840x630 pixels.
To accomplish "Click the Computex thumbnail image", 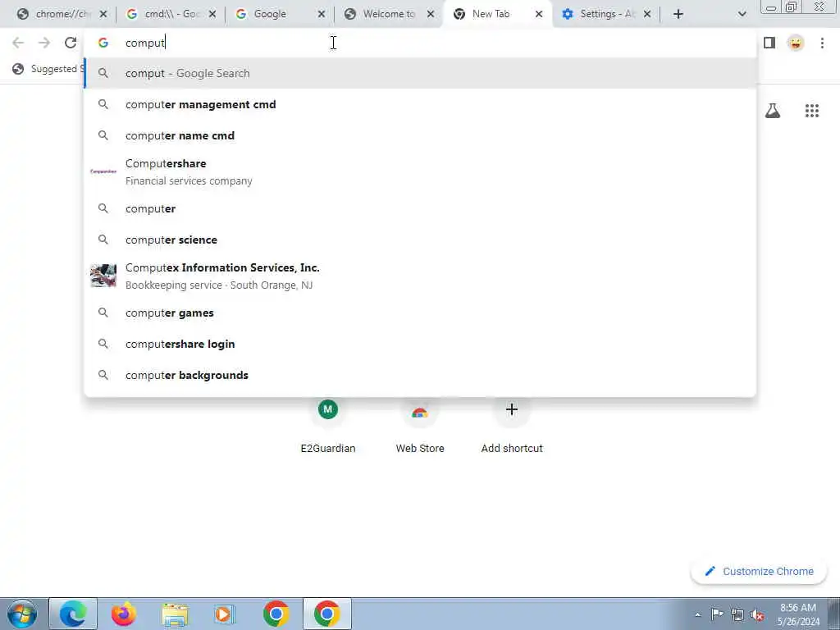I will click(103, 276).
